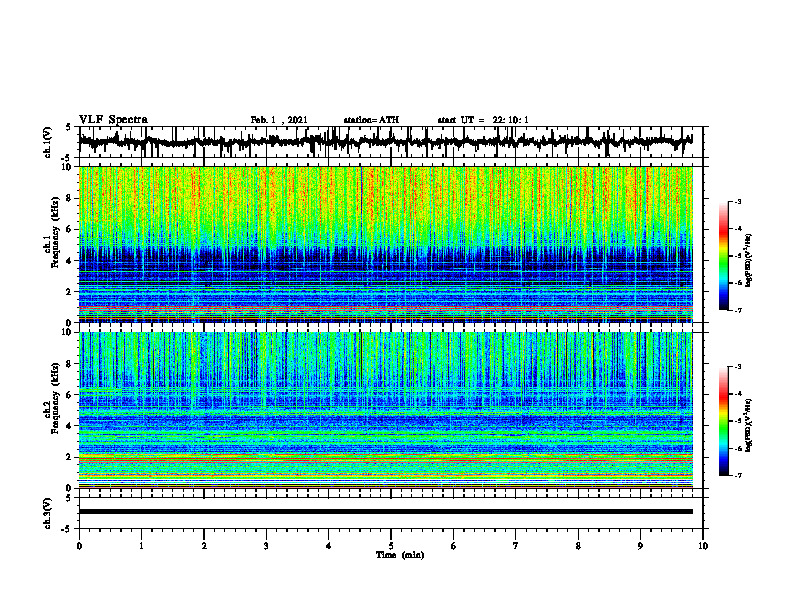The image size is (792, 612).
Task: Click the "2" tick on the time axis
Action: pos(204,546)
